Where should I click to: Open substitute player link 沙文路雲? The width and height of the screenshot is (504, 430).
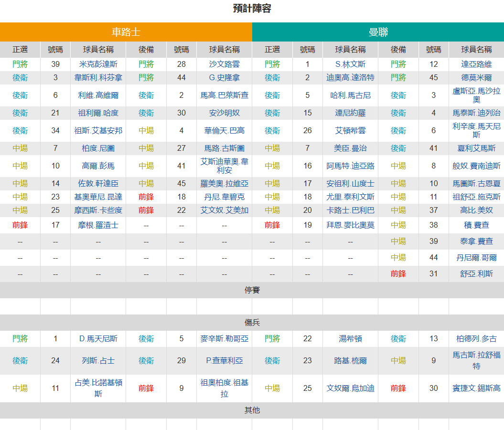click(x=224, y=64)
